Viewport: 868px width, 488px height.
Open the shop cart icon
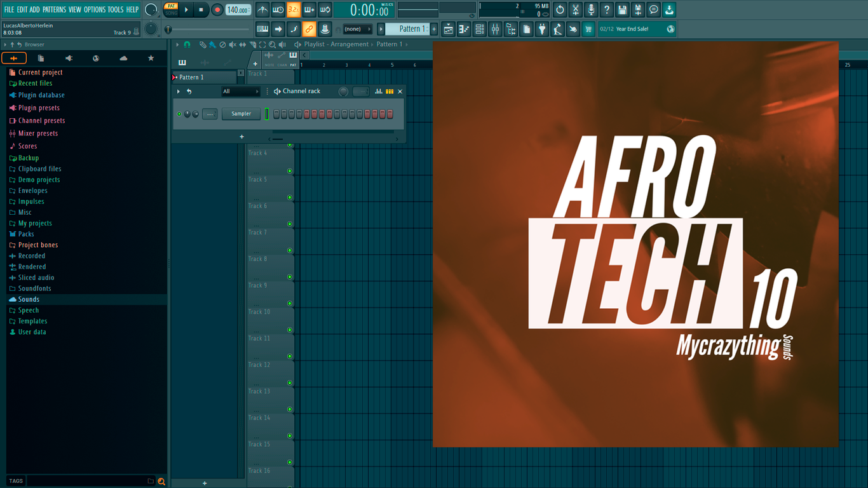(x=589, y=29)
